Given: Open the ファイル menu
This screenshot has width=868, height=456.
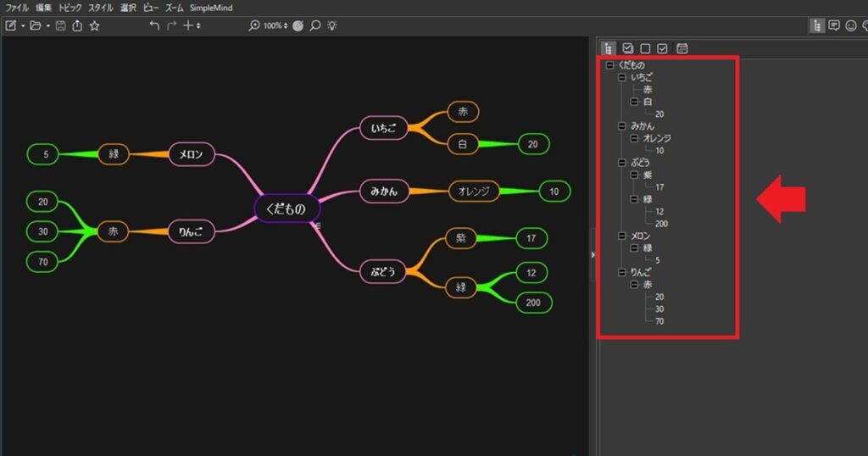Looking at the screenshot, I should pyautogui.click(x=17, y=7).
